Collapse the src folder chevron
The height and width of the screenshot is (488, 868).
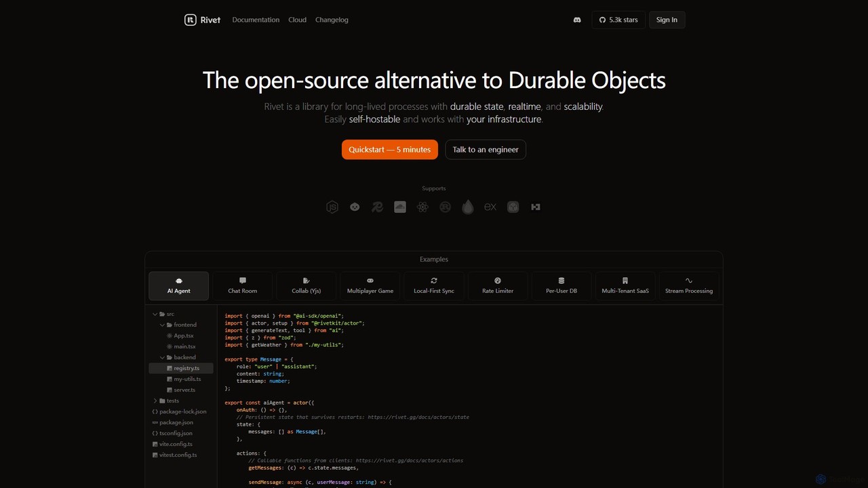click(155, 314)
